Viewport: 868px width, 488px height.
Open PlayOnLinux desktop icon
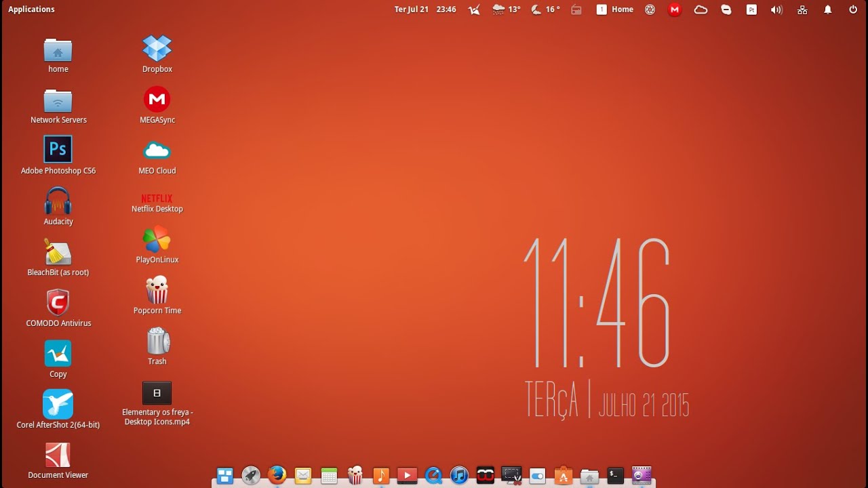click(157, 239)
